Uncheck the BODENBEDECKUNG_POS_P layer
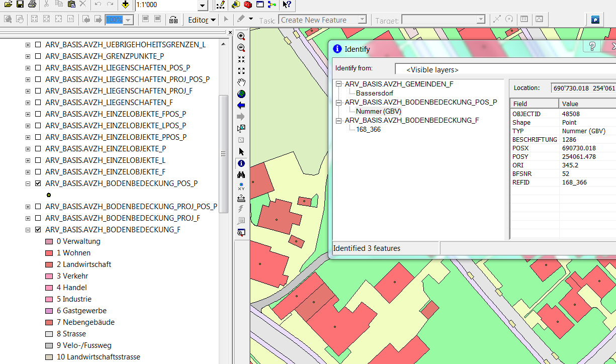Image resolution: width=616 pixels, height=364 pixels. point(38,184)
